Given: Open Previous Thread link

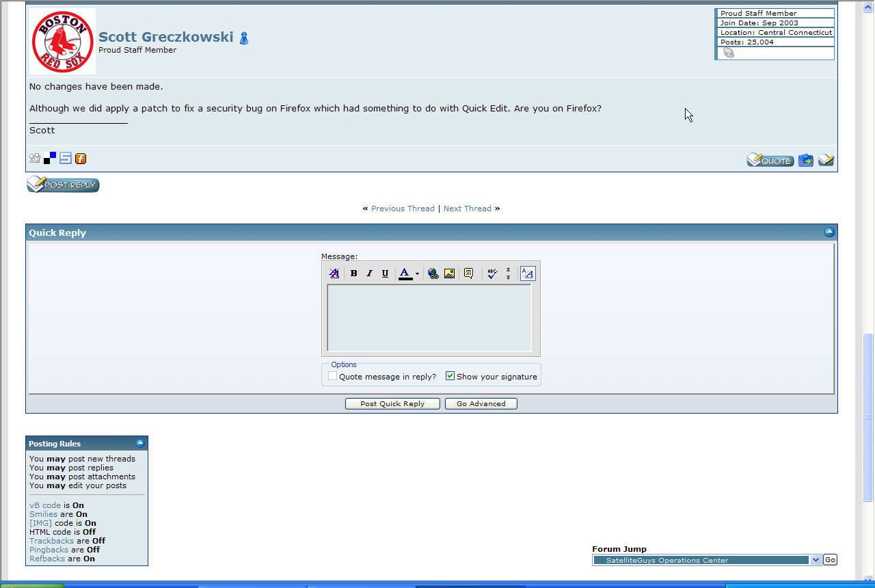Looking at the screenshot, I should (403, 209).
